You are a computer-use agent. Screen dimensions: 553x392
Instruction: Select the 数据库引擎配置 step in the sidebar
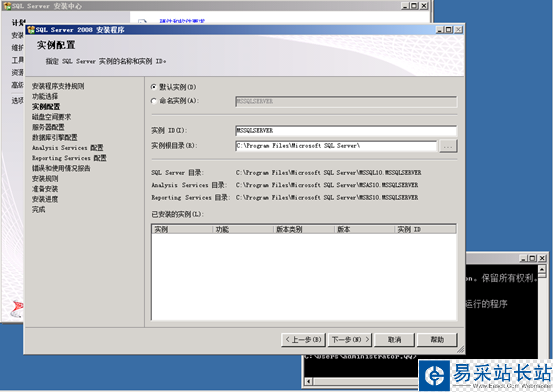coord(55,137)
